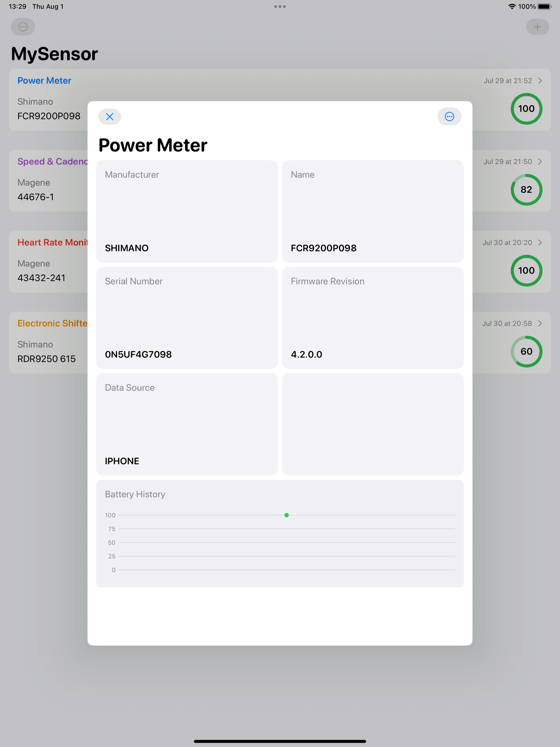Tap the 75 axis label in battery chart

[x=112, y=529]
